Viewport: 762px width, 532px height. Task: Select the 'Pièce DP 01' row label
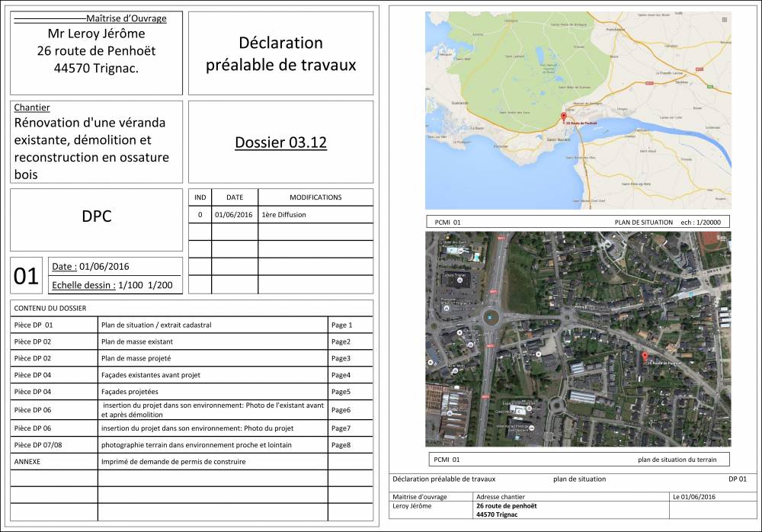tap(34, 325)
